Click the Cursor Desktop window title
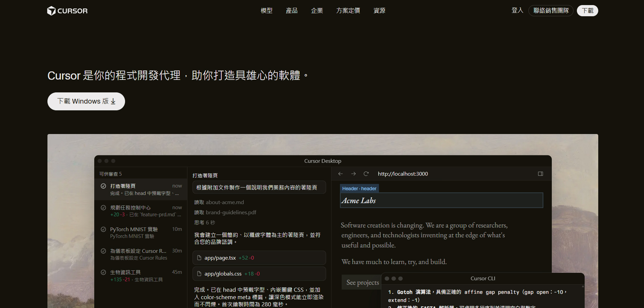This screenshot has width=644, height=308. pyautogui.click(x=323, y=161)
